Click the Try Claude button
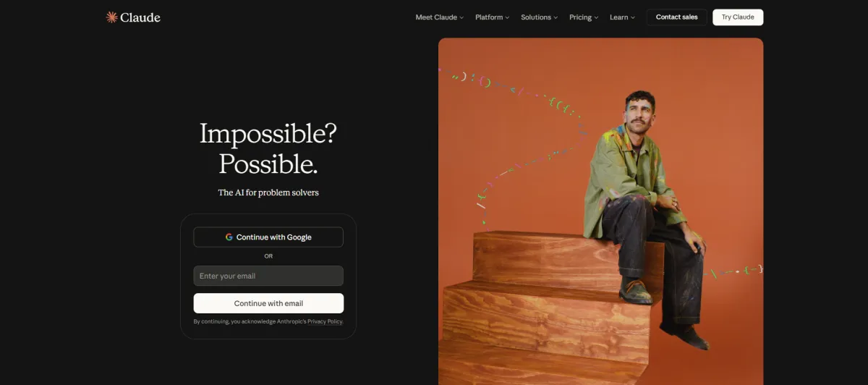Image resolution: width=868 pixels, height=385 pixels. pos(738,17)
